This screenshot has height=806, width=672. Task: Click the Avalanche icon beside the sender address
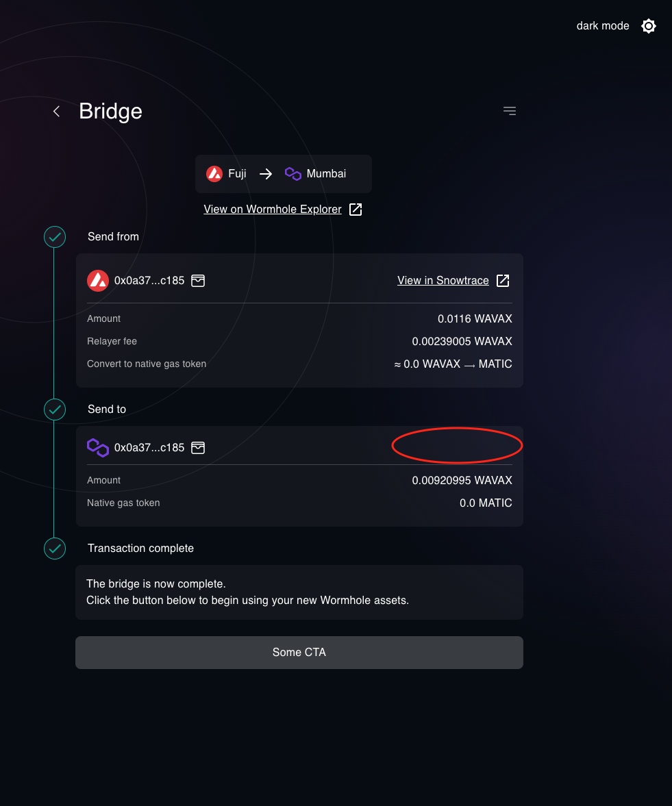click(x=97, y=280)
